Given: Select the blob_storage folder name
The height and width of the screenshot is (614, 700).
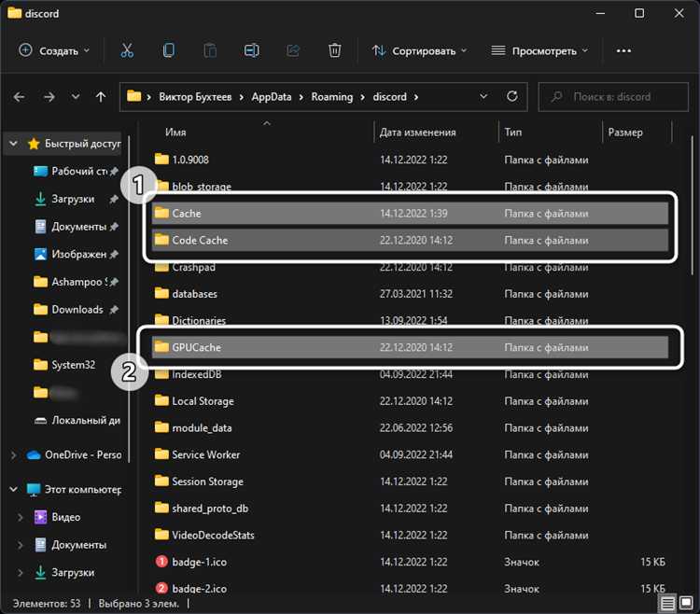Looking at the screenshot, I should (202, 187).
